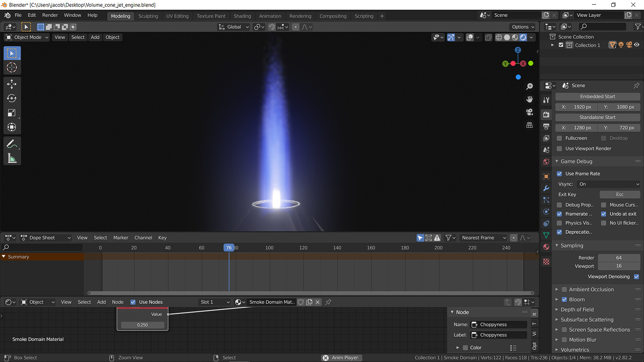Select the Annotate tool
This screenshot has height=362, width=644.
click(12, 143)
